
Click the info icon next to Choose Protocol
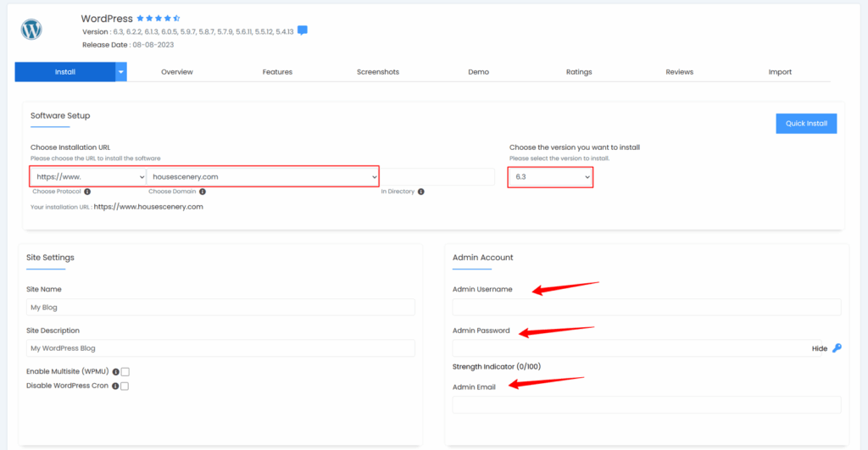point(87,192)
